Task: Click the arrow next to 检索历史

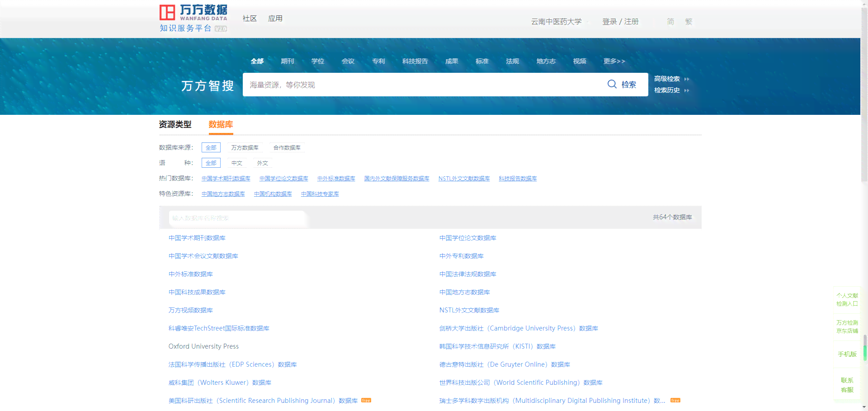Action: tap(687, 90)
